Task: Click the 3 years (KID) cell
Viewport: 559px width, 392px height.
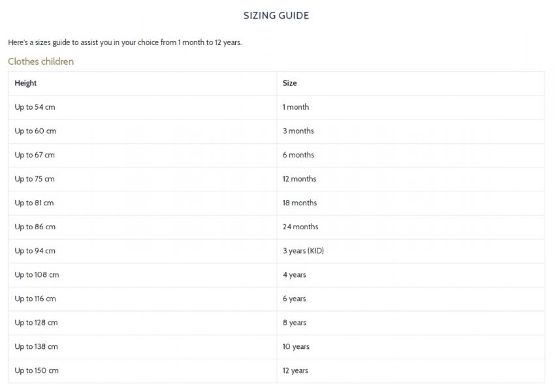Action: tap(303, 251)
